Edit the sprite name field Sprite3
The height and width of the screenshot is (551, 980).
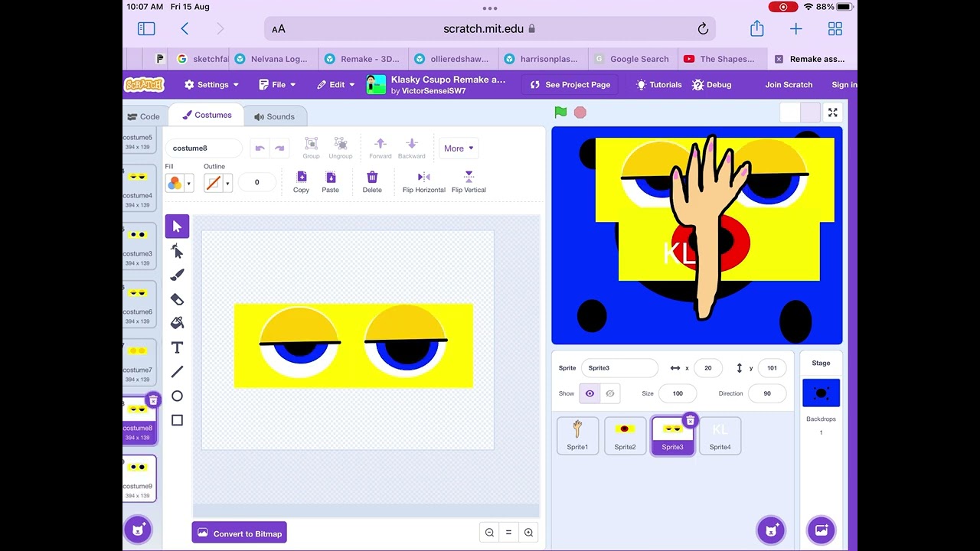click(x=619, y=368)
